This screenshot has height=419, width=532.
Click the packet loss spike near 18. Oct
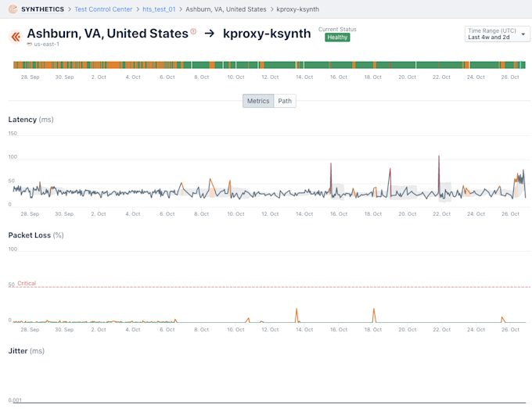tap(374, 315)
